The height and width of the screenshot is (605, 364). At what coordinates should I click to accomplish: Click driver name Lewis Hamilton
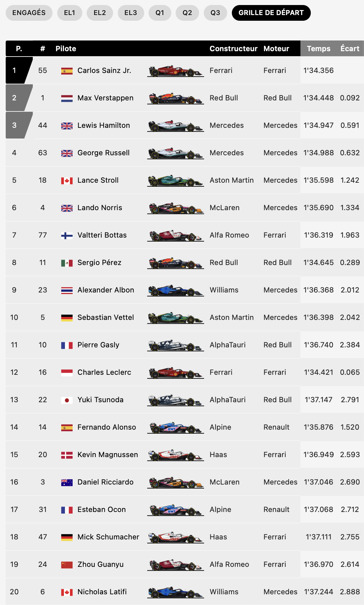click(104, 125)
